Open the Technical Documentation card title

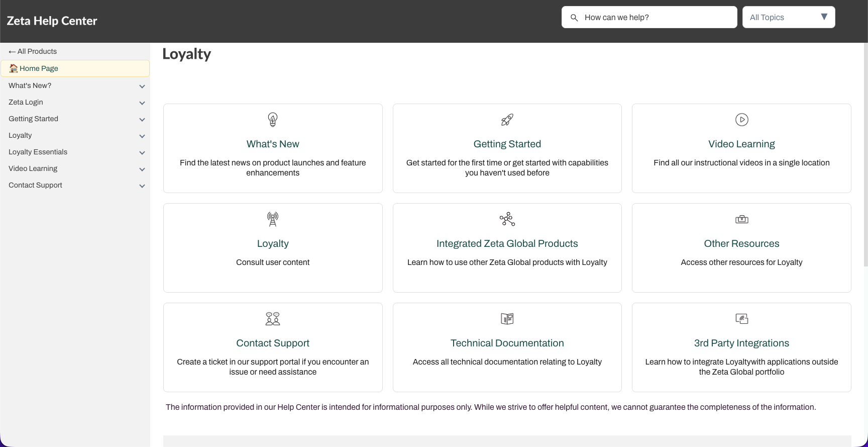pyautogui.click(x=507, y=343)
